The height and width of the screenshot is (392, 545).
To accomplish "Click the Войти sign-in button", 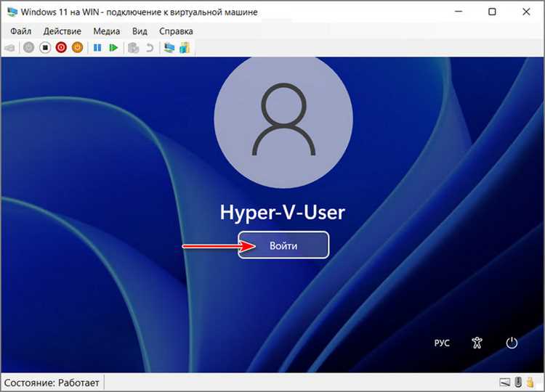I will point(283,245).
